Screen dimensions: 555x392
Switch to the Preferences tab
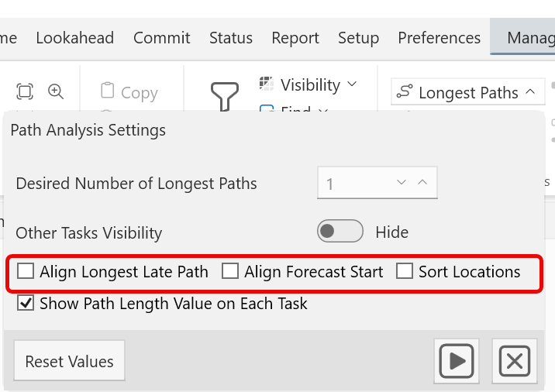439,38
